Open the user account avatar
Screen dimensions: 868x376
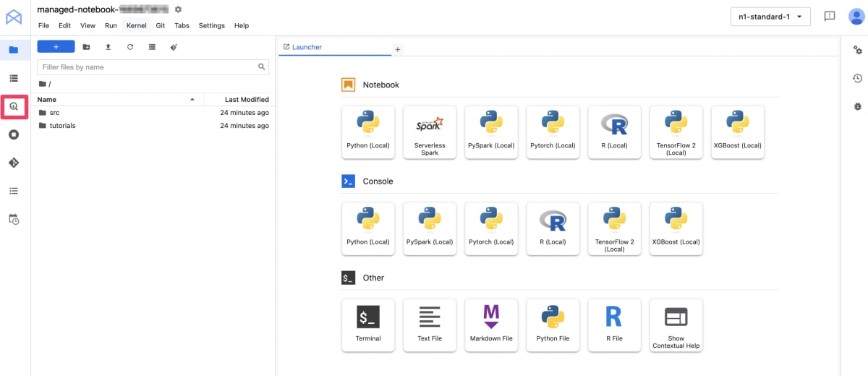click(856, 16)
